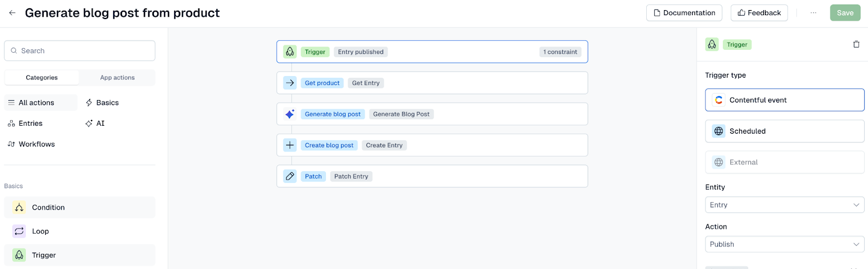The width and height of the screenshot is (868, 269).
Task: Select the AI category
Action: coord(95,123)
